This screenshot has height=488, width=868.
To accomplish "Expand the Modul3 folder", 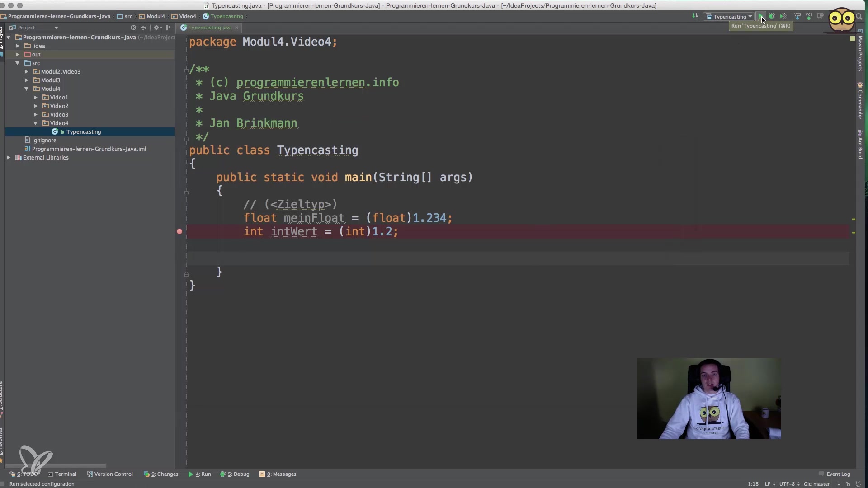I will tap(27, 80).
